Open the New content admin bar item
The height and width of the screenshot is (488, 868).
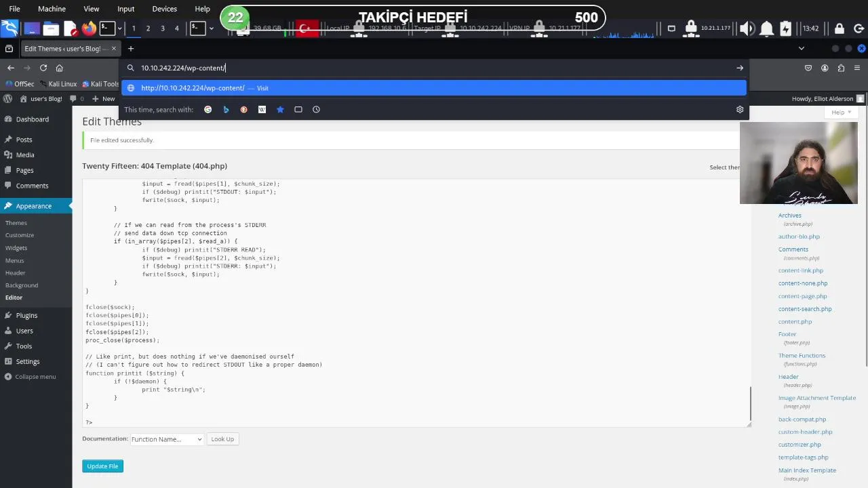pyautogui.click(x=103, y=99)
